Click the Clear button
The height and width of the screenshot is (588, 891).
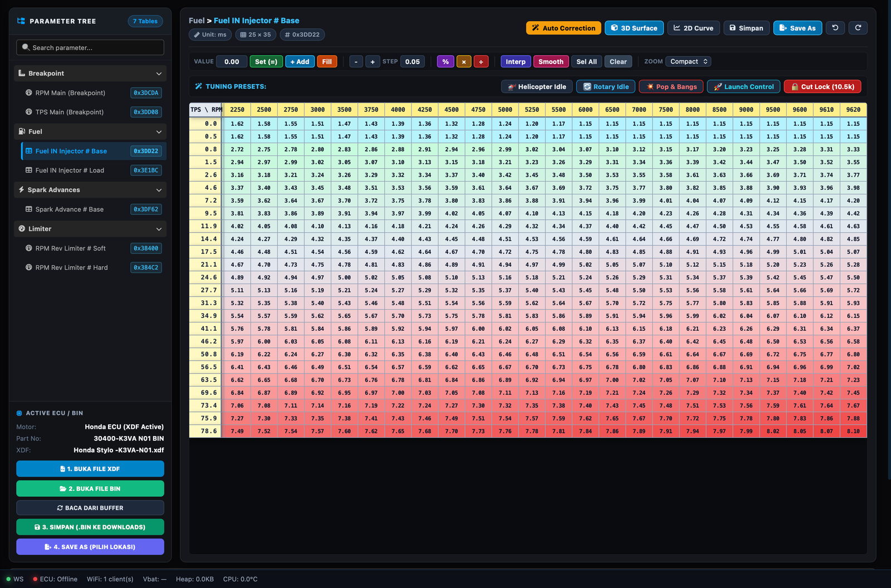618,62
